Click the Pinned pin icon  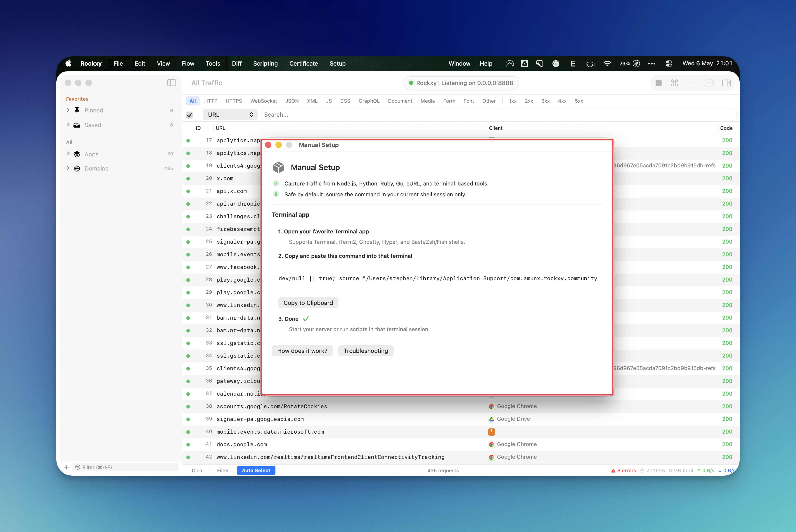(77, 110)
